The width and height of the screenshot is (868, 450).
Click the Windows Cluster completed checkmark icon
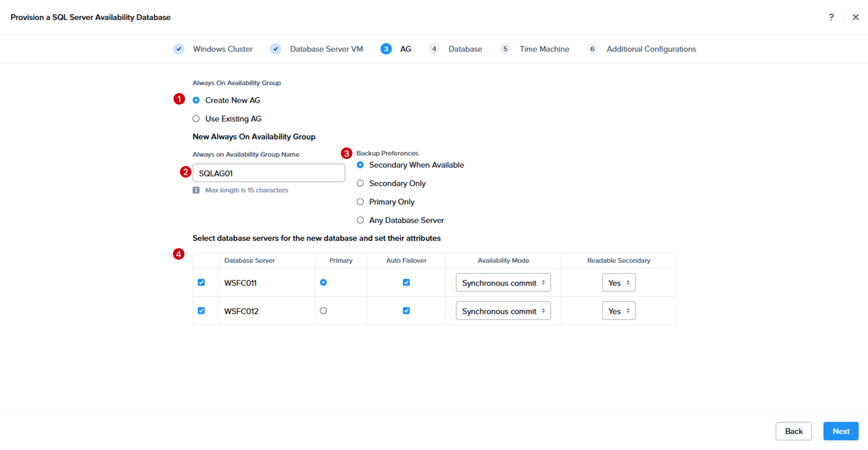179,49
